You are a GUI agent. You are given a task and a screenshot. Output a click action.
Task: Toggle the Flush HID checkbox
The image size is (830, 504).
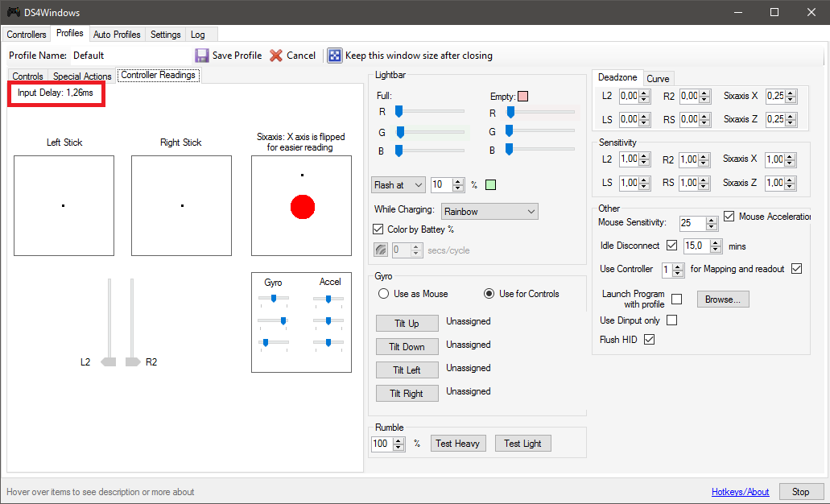(650, 339)
